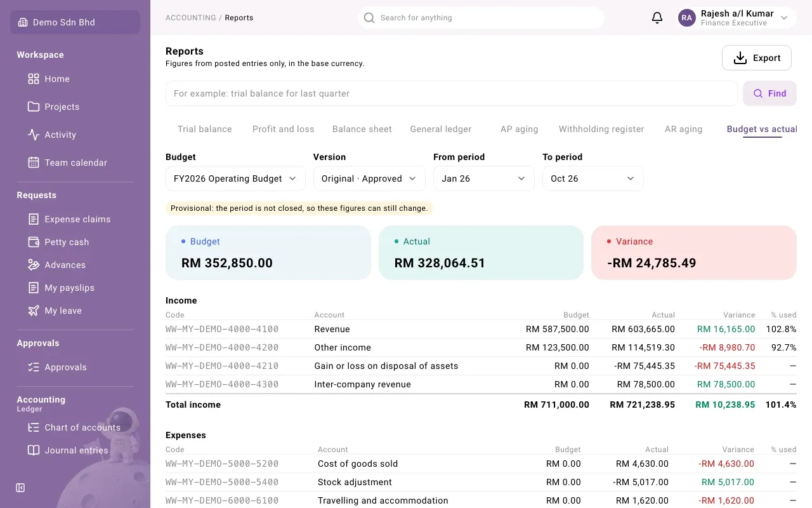Click the Chart of accounts tree icon

(x=34, y=427)
